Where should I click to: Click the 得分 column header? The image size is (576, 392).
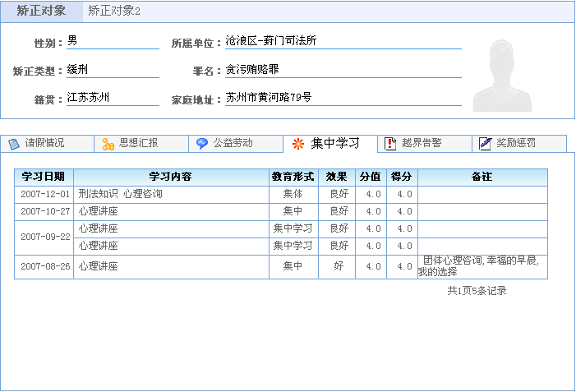pyautogui.click(x=402, y=177)
